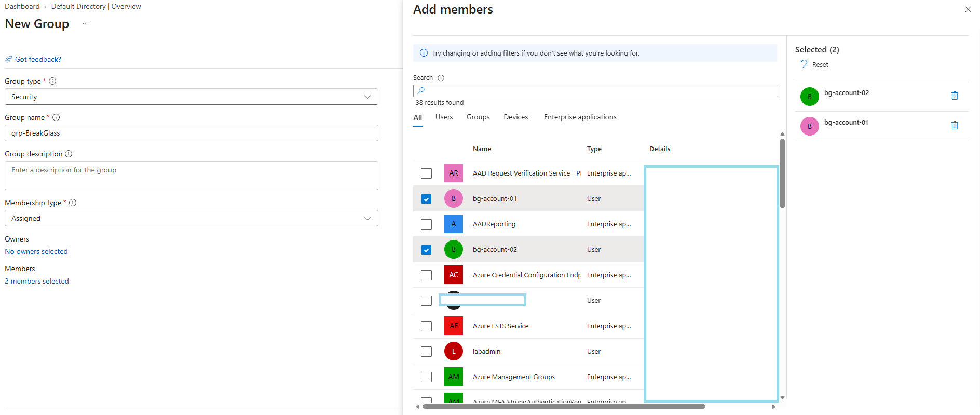Uncheck the bg-account-01 checkbox

point(426,198)
